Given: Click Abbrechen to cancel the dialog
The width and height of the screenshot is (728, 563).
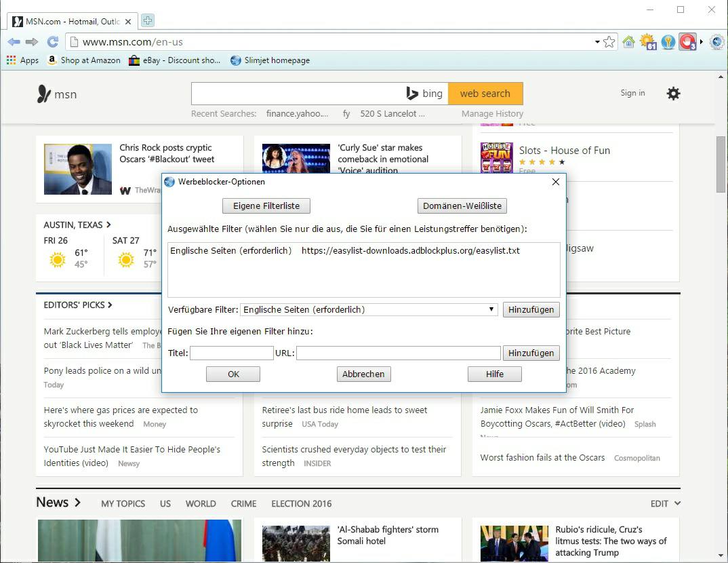Looking at the screenshot, I should click(x=363, y=374).
